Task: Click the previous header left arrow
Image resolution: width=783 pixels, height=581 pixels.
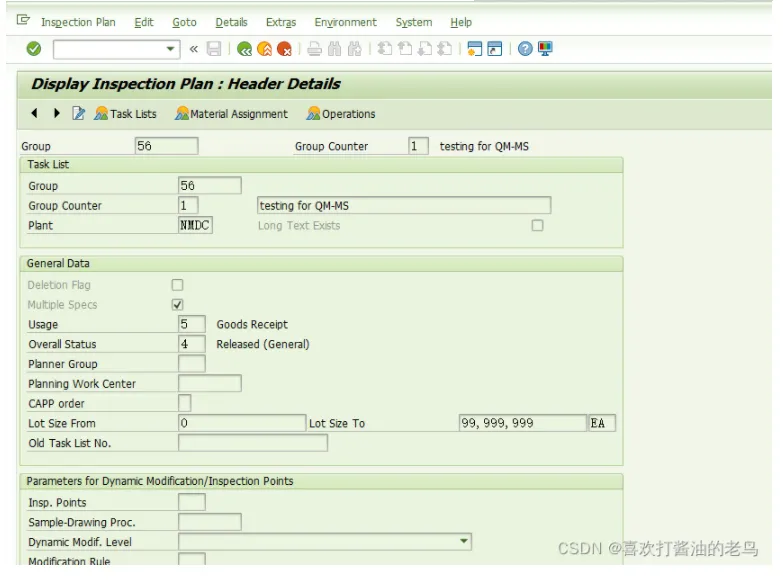Action: (x=34, y=113)
